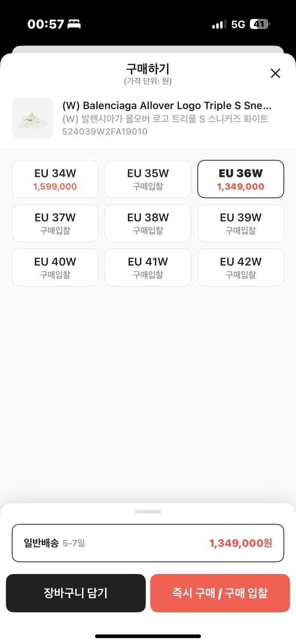
Task: Add item via 장바구니 담기 button
Action: coord(76,593)
